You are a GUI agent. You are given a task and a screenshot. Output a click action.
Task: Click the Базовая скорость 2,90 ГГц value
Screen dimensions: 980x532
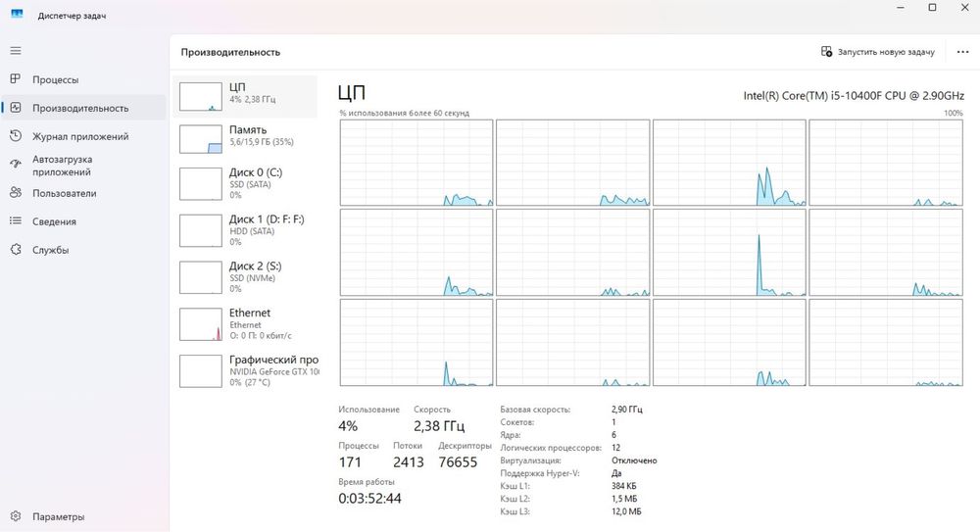(x=626, y=410)
